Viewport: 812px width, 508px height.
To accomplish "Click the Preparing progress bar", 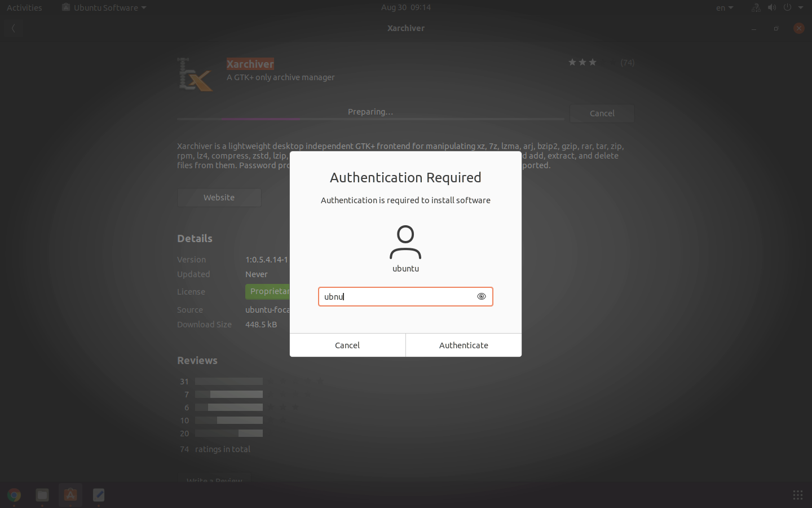I will [370, 119].
